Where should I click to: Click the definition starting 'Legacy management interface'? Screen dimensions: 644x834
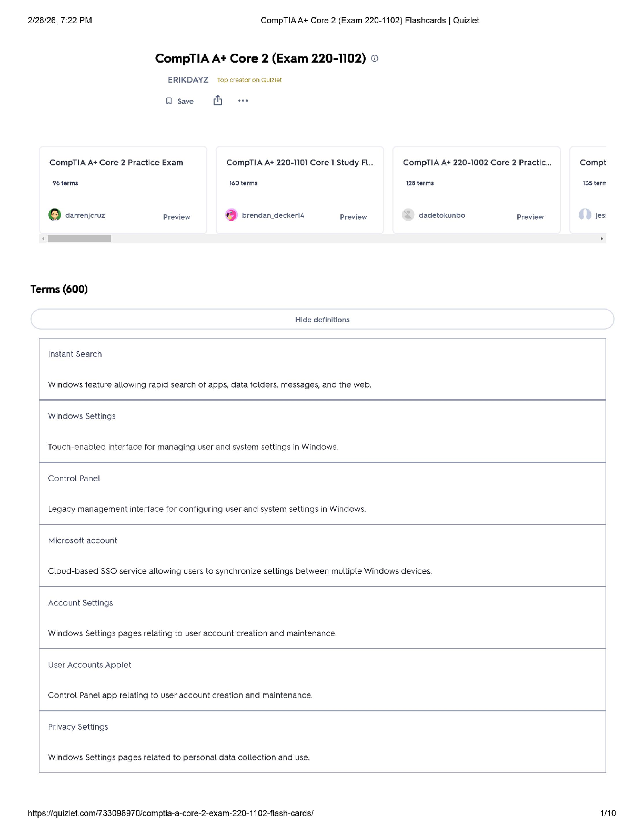(207, 509)
